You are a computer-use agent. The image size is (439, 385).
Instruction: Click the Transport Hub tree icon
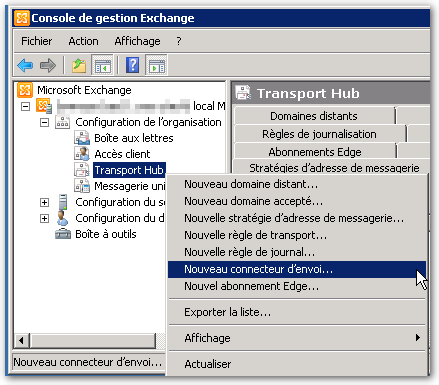[82, 170]
